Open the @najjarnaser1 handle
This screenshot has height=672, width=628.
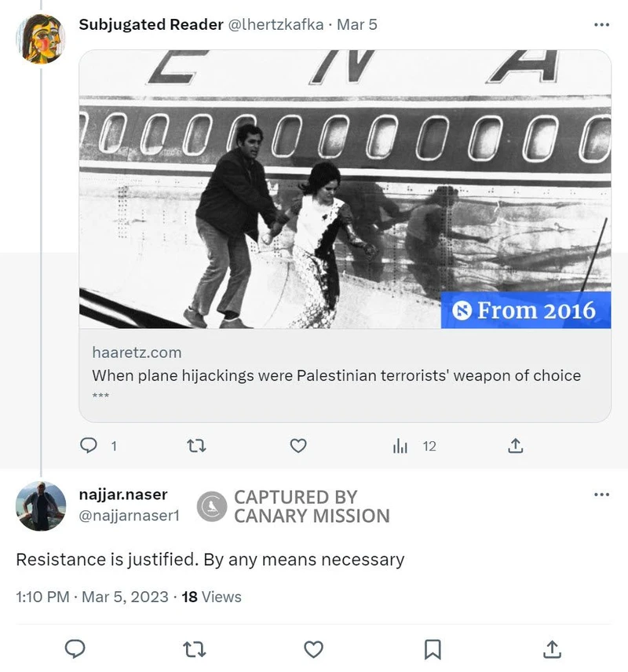(130, 515)
